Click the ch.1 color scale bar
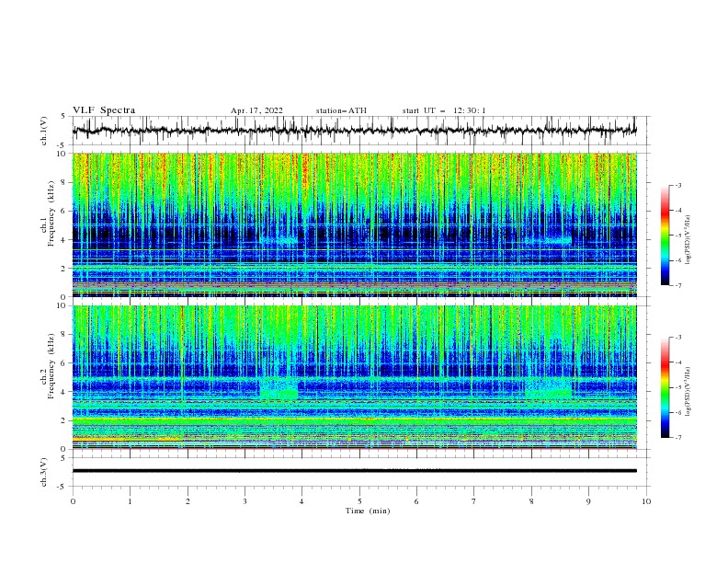 665,236
